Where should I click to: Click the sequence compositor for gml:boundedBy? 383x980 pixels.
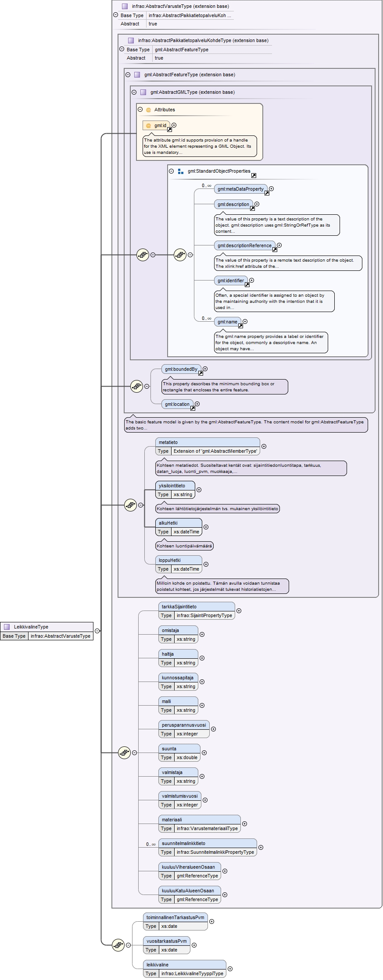(x=136, y=386)
